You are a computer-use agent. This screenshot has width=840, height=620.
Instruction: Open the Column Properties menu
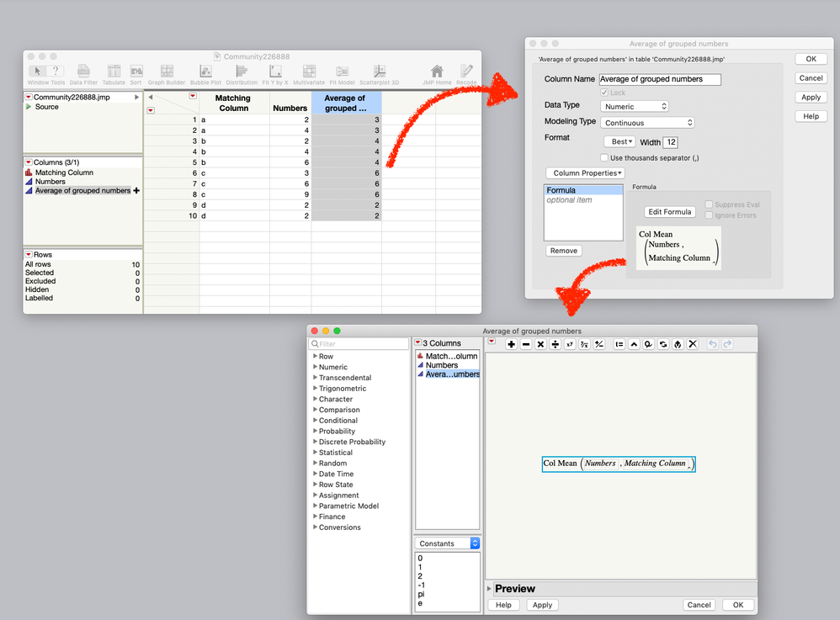click(x=585, y=173)
